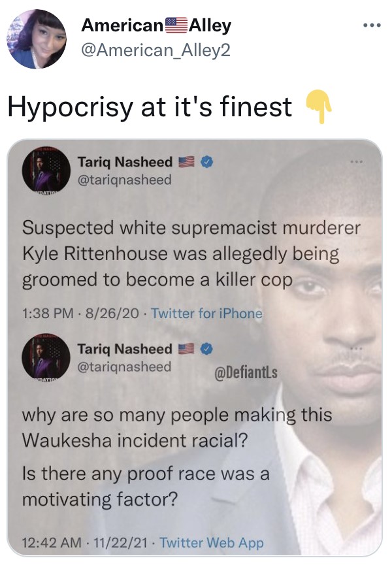This screenshot has height=571, width=392.
Task: Click the American Alley display name
Action: 156,25
